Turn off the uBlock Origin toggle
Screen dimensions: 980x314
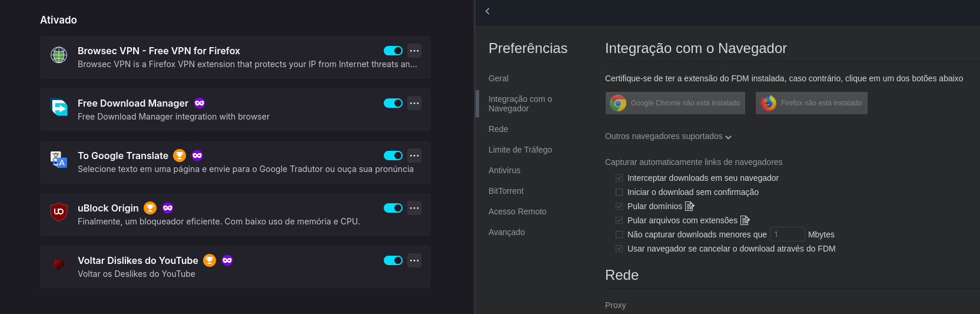(393, 208)
